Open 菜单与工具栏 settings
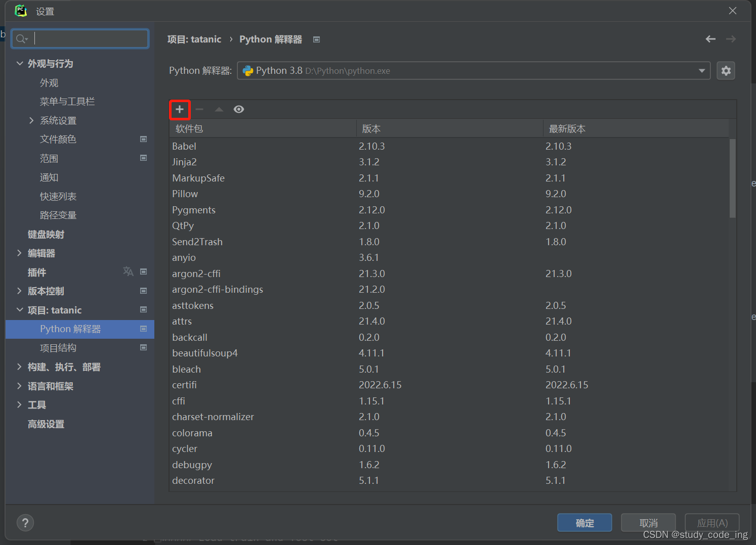Image resolution: width=756 pixels, height=545 pixels. 67,102
